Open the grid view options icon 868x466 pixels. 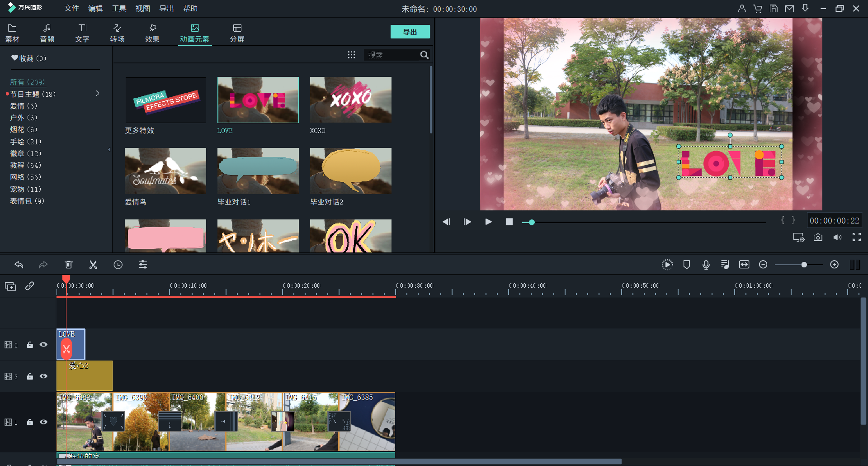pos(351,55)
